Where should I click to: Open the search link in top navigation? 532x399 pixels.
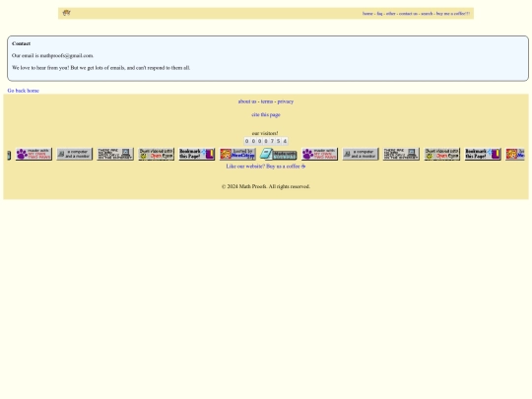427,14
